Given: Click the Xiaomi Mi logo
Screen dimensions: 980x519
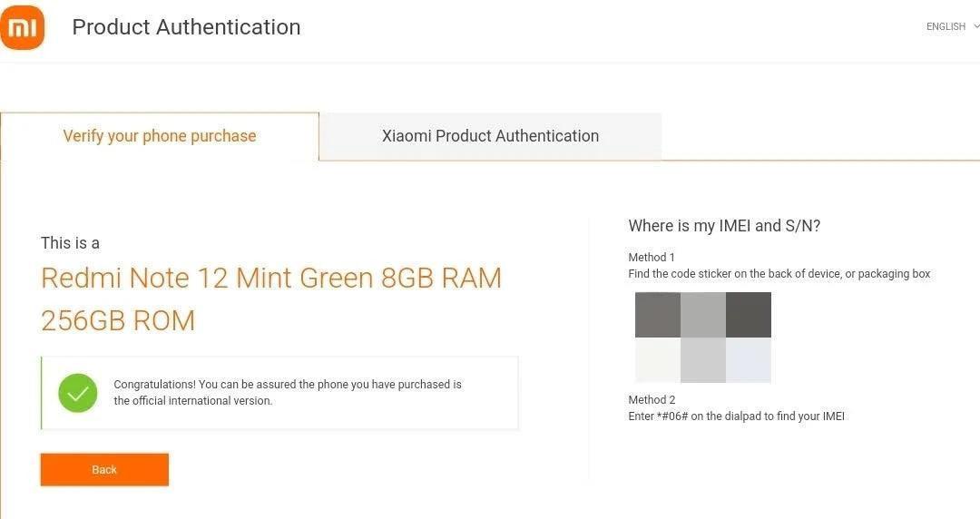Looking at the screenshot, I should 23,27.
